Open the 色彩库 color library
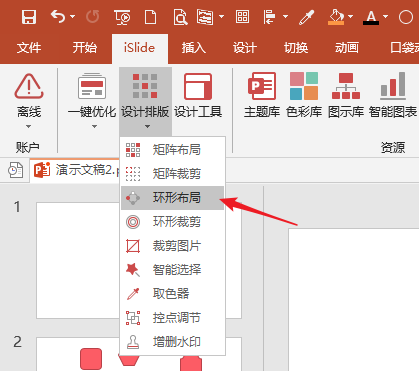This screenshot has width=419, height=371. 304,95
